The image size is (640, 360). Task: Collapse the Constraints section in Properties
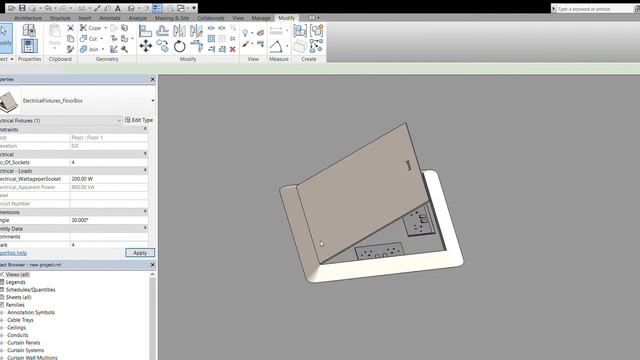click(145, 129)
